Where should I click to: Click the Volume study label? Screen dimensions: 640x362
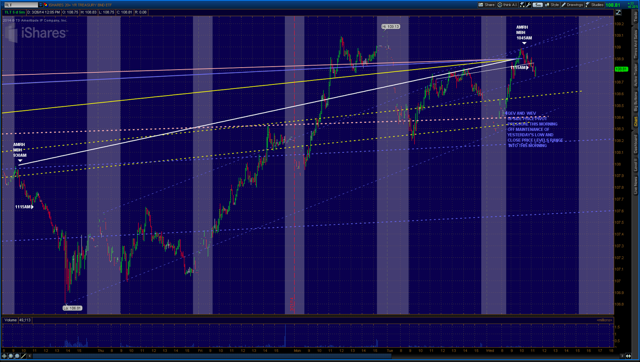pyautogui.click(x=10, y=320)
